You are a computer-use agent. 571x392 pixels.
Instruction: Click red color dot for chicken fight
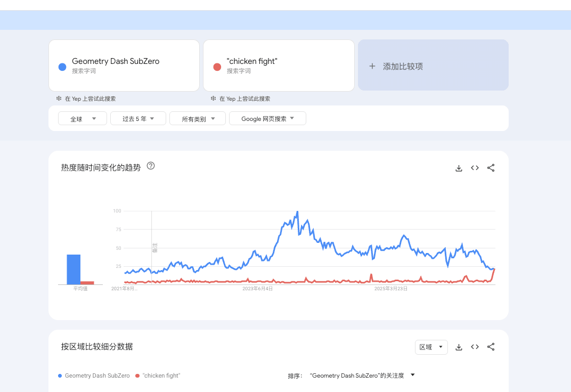(217, 67)
